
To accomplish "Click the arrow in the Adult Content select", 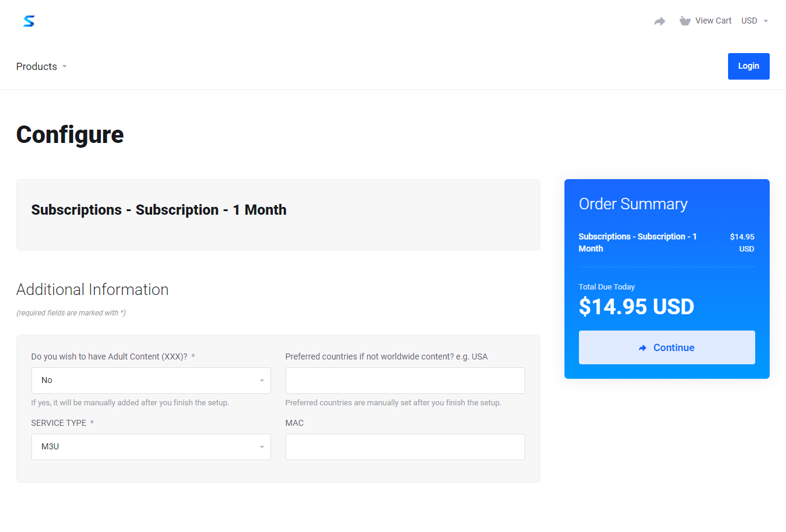I will [x=262, y=381].
